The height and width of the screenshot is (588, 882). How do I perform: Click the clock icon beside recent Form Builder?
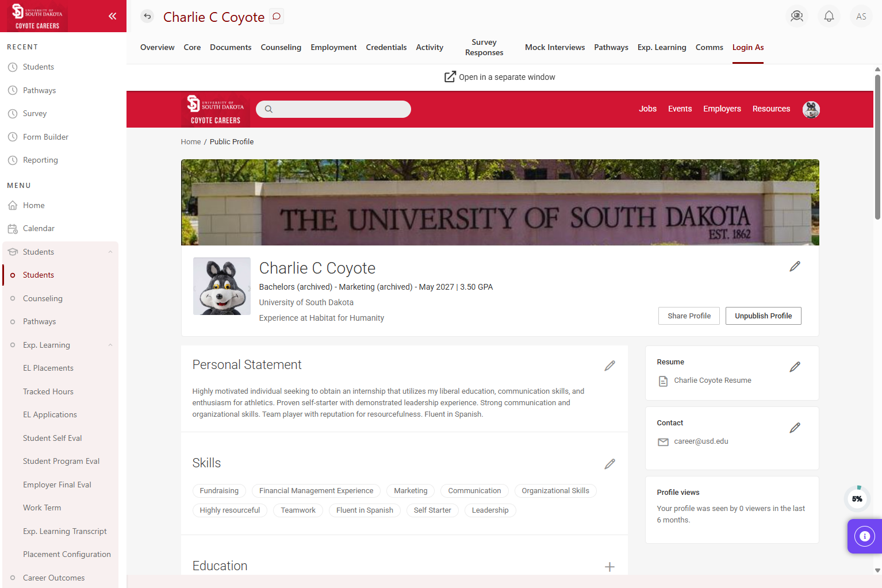click(x=13, y=137)
